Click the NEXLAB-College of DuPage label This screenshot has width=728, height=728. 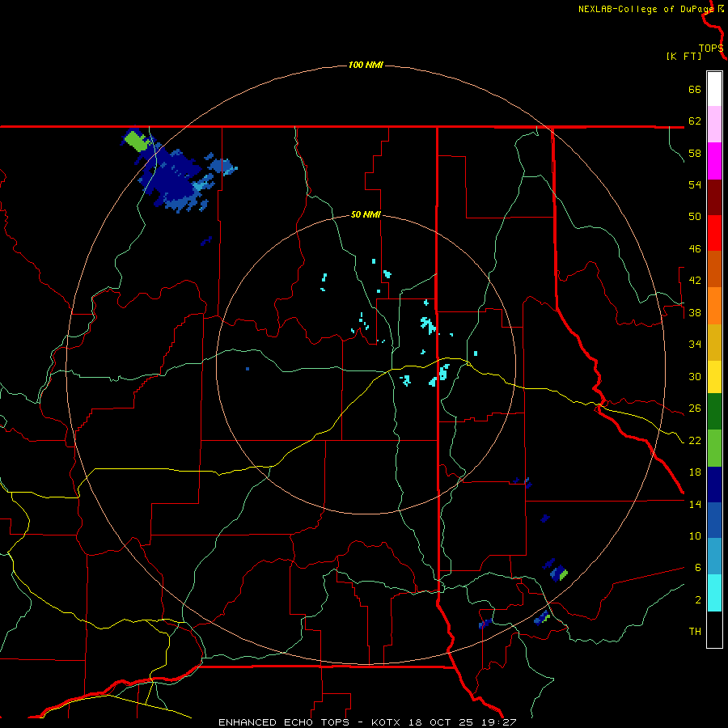645,9
